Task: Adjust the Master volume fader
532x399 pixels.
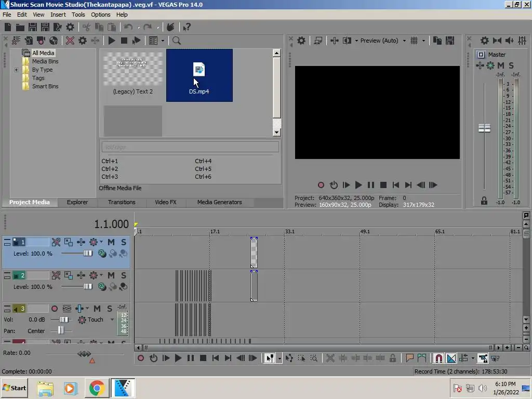Action: (484, 128)
